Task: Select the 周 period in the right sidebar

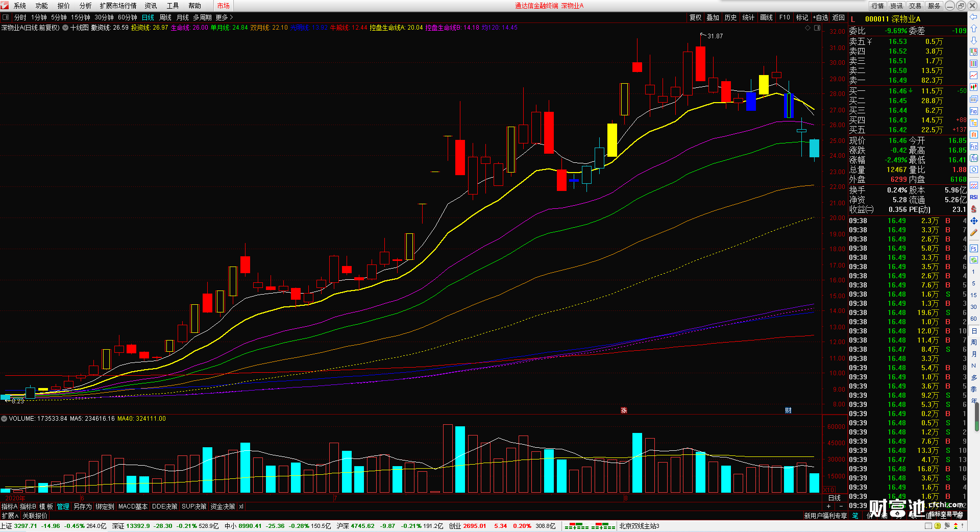Action: (973, 343)
